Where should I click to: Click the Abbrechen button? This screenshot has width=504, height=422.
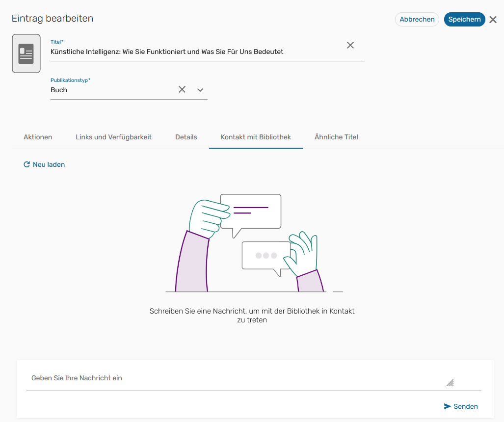pos(417,19)
